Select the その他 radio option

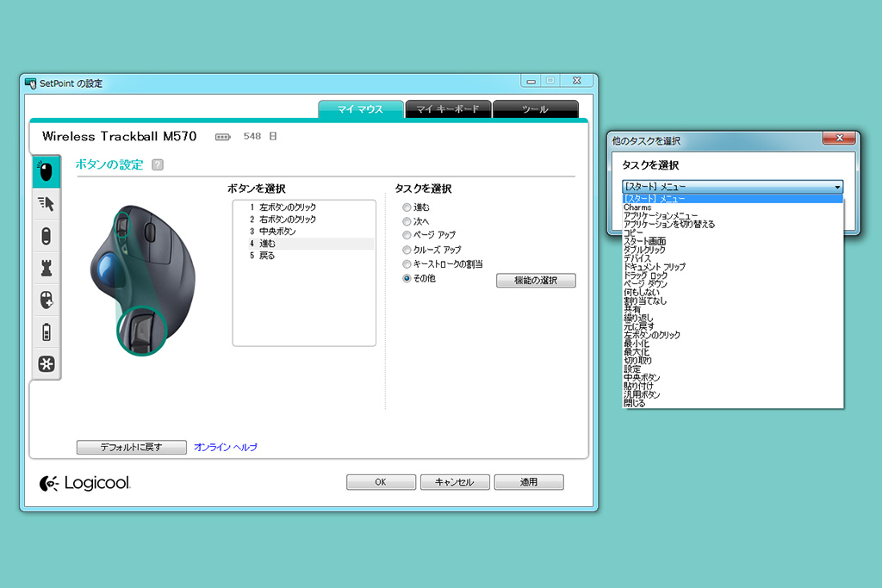pos(407,278)
